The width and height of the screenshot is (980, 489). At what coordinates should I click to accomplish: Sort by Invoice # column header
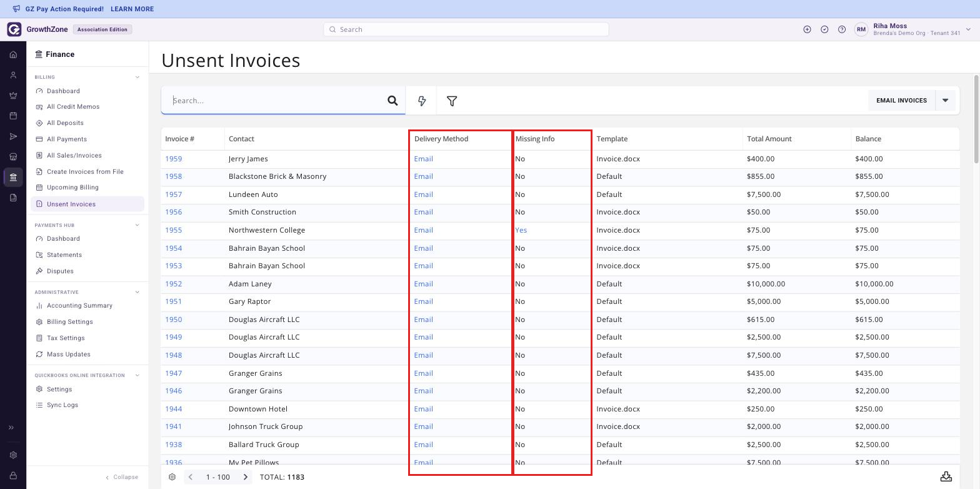tap(180, 139)
